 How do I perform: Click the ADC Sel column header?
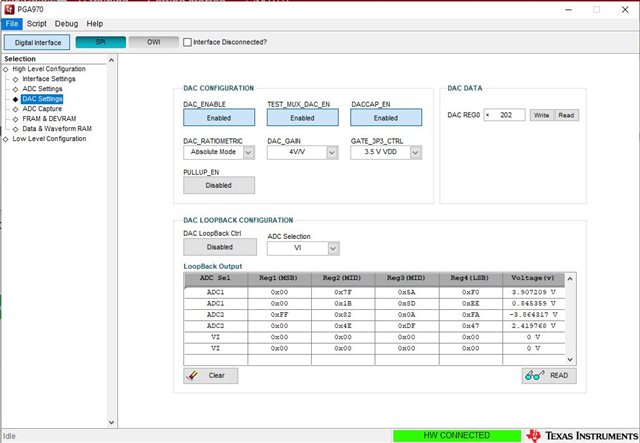click(215, 278)
